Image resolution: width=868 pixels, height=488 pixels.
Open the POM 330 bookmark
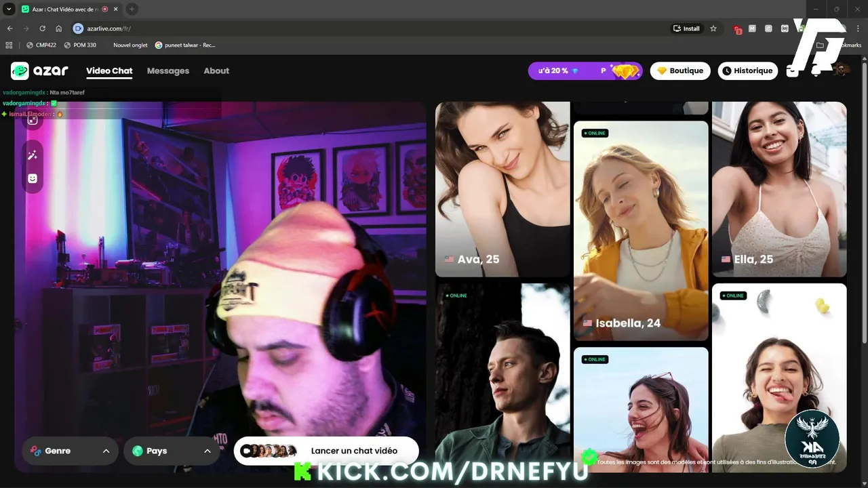[80, 45]
